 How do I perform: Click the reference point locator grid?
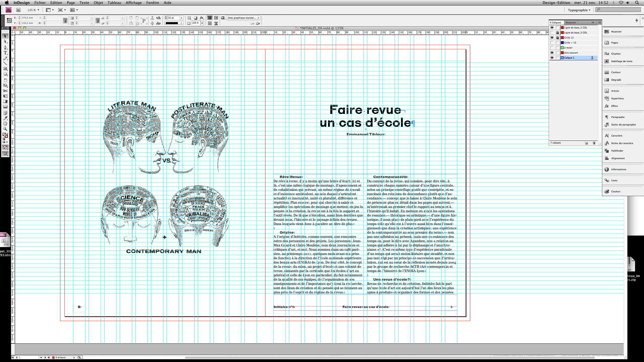(x=9, y=20)
